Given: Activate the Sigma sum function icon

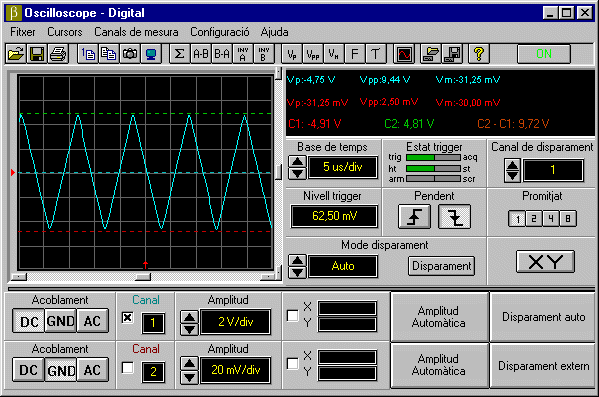Looking at the screenshot, I should (x=180, y=54).
